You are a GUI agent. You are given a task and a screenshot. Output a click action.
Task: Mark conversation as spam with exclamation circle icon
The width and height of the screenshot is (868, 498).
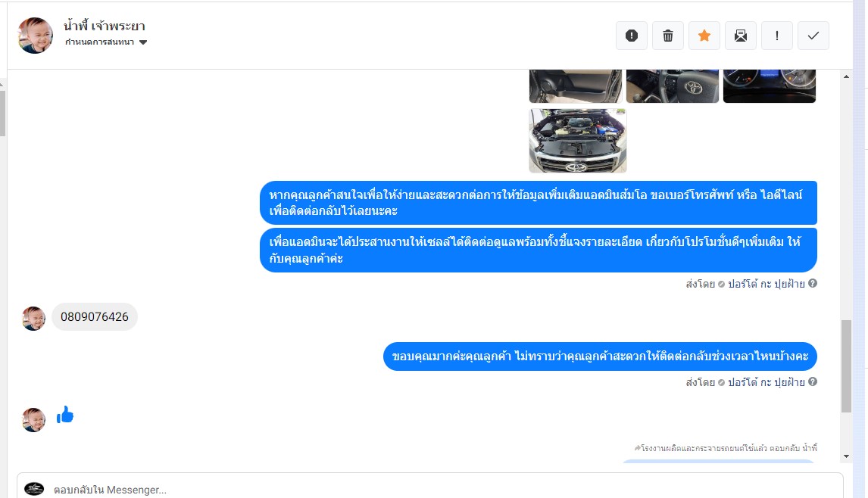[632, 36]
